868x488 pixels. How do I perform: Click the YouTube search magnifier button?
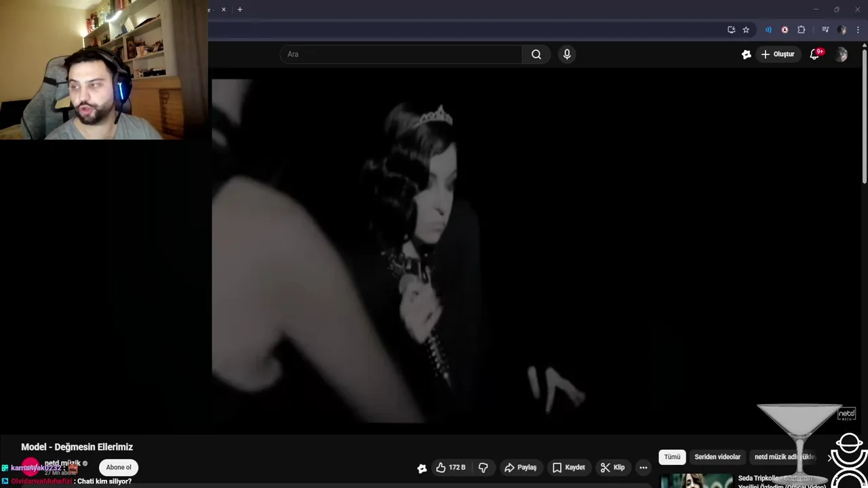(x=536, y=54)
